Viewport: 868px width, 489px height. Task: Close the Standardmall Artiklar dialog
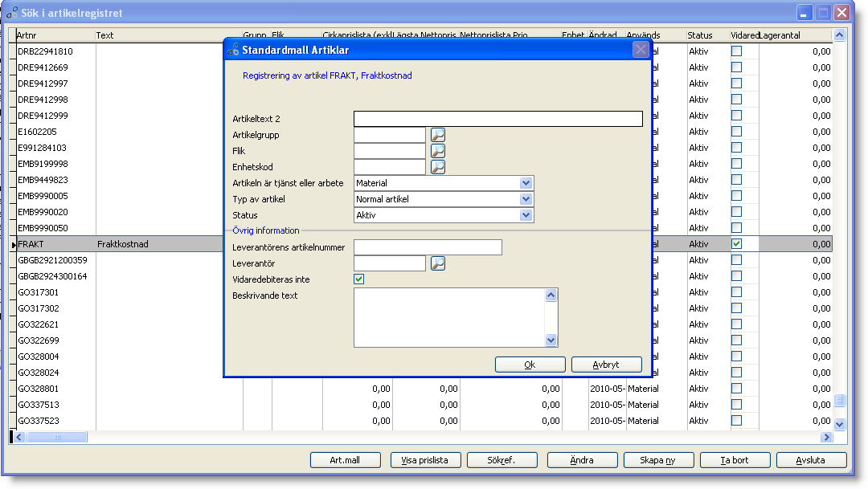click(x=641, y=50)
